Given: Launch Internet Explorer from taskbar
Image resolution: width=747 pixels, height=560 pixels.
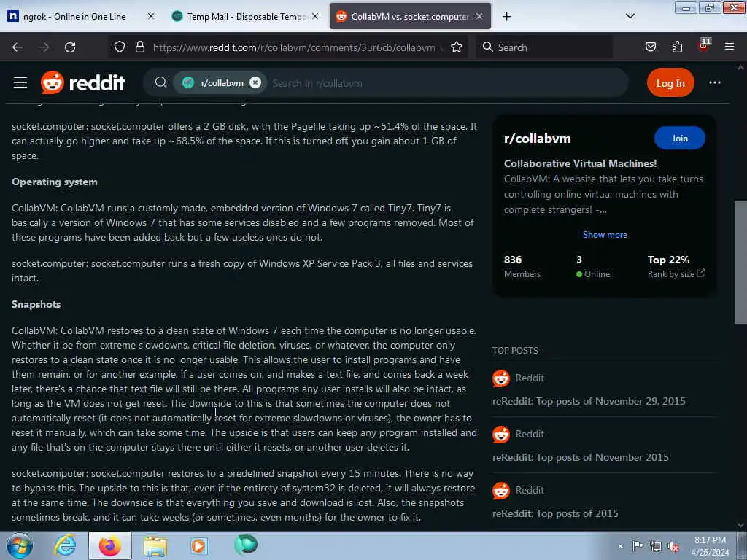Looking at the screenshot, I should tap(65, 545).
